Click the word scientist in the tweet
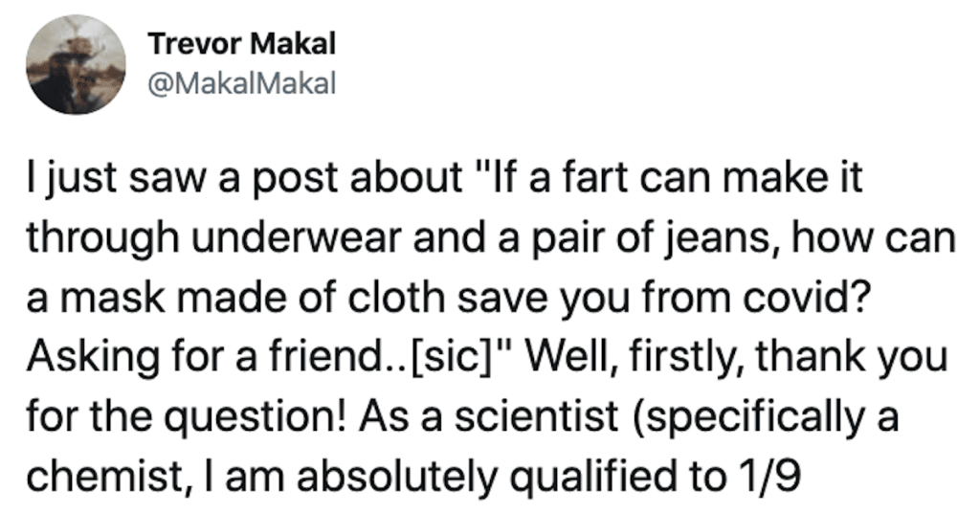 pos(537,415)
